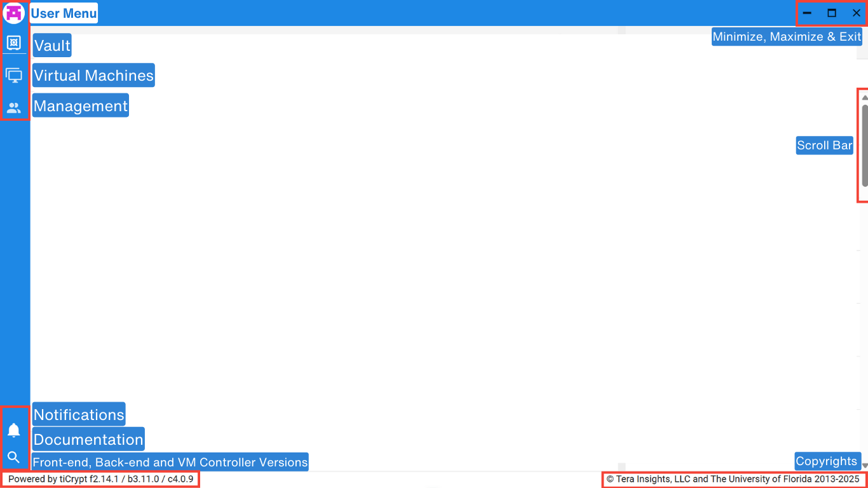This screenshot has height=488, width=868.
Task: Show notifications with the bell icon
Action: click(x=13, y=430)
